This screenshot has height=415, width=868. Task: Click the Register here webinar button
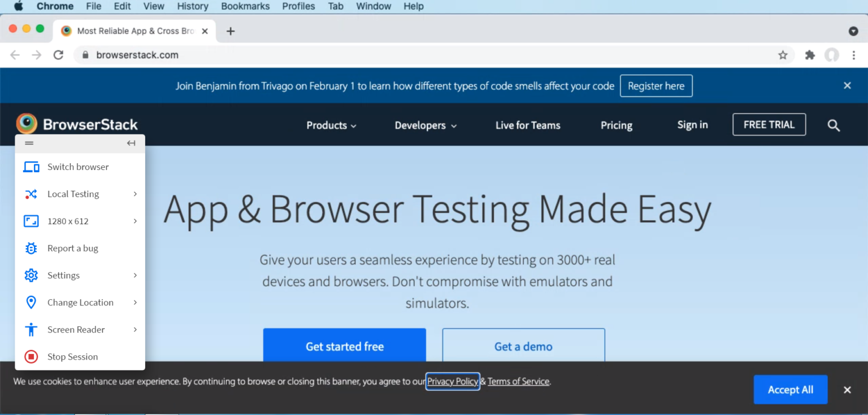(656, 85)
